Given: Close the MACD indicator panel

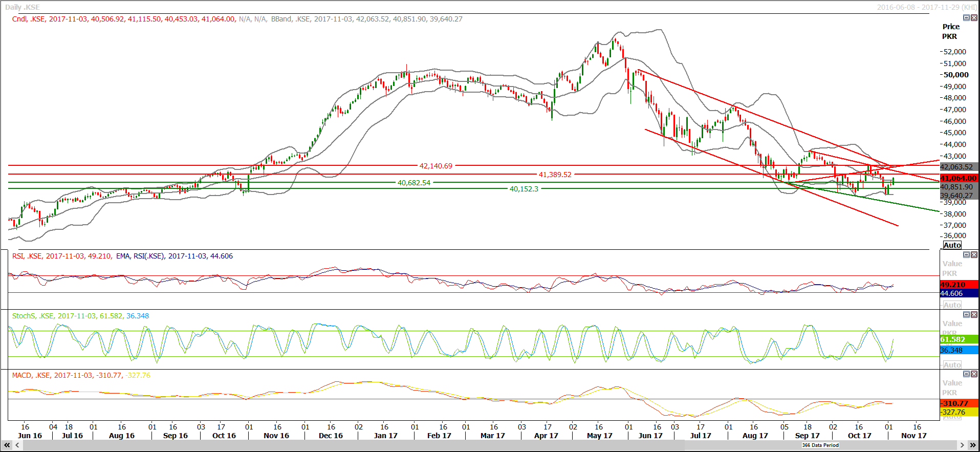Looking at the screenshot, I should pos(974,374).
